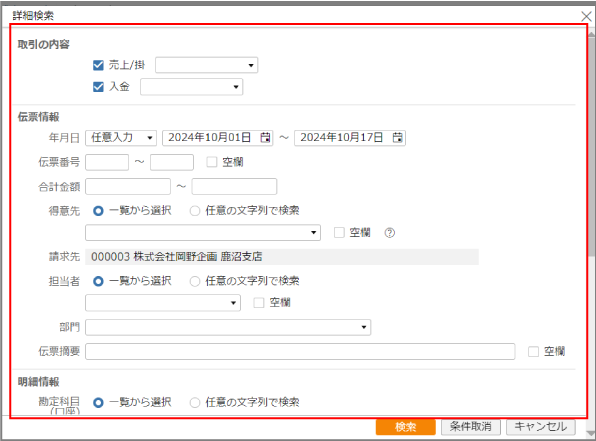Expand the 部門 dropdown list
596x441 pixels.
click(228, 327)
